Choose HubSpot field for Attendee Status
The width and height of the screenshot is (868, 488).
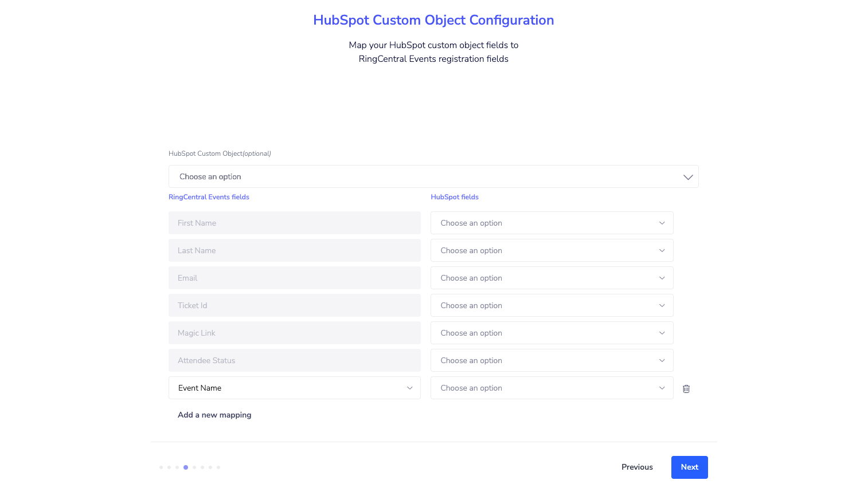(x=552, y=360)
